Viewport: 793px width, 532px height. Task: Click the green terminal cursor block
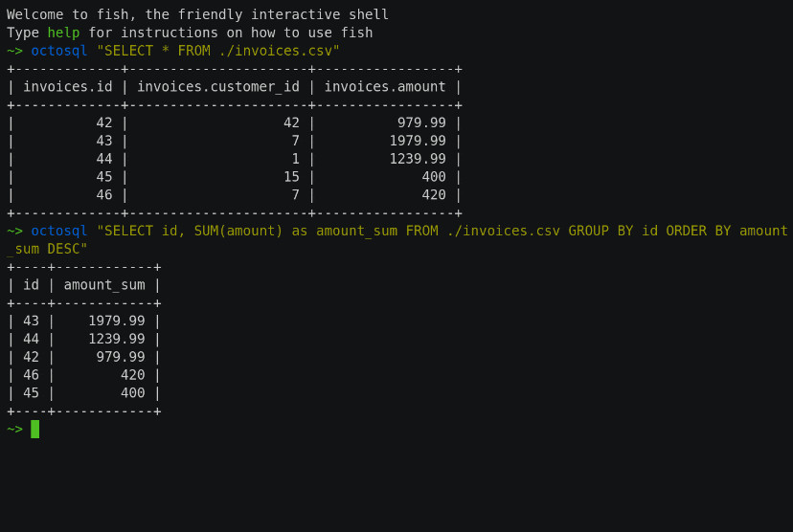[x=34, y=429]
